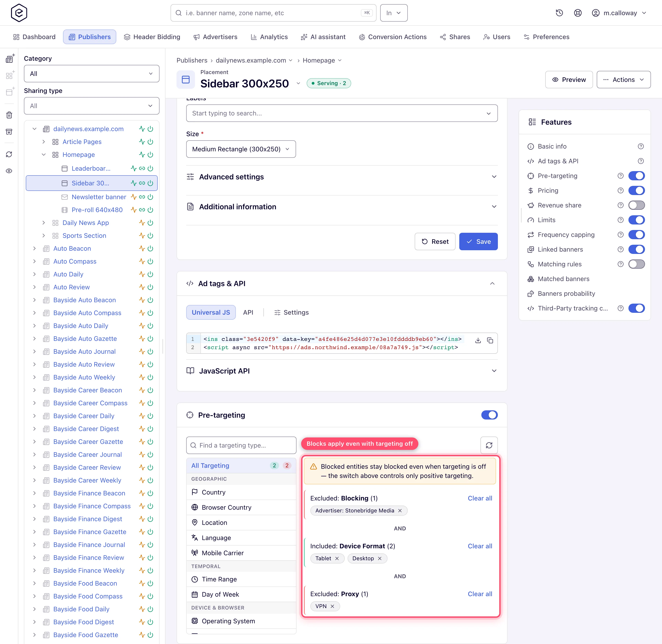Refresh the pre-targeting rules list
The height and width of the screenshot is (644, 662).
[489, 445]
